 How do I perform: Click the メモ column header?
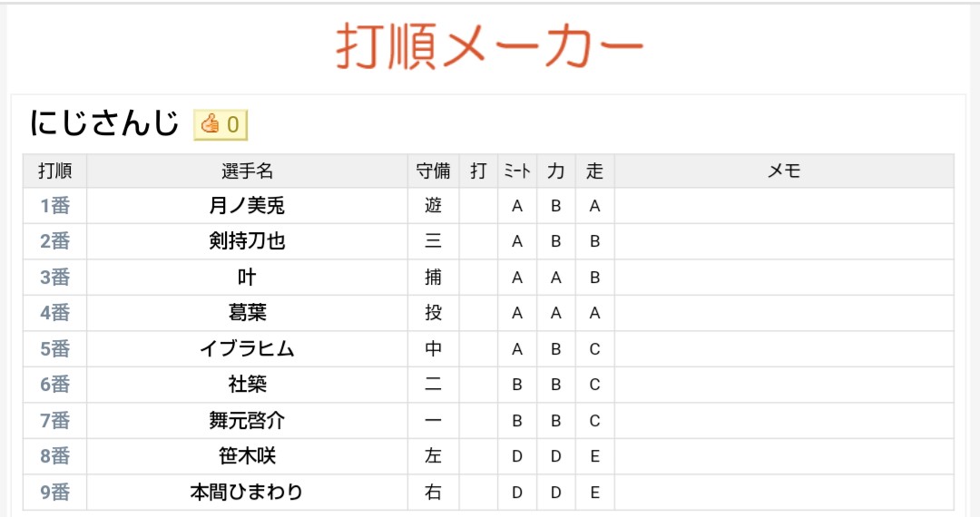(x=784, y=171)
